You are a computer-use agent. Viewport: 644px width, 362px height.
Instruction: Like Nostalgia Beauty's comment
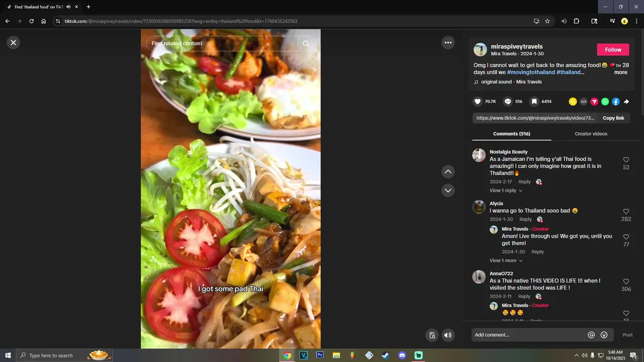click(x=626, y=160)
